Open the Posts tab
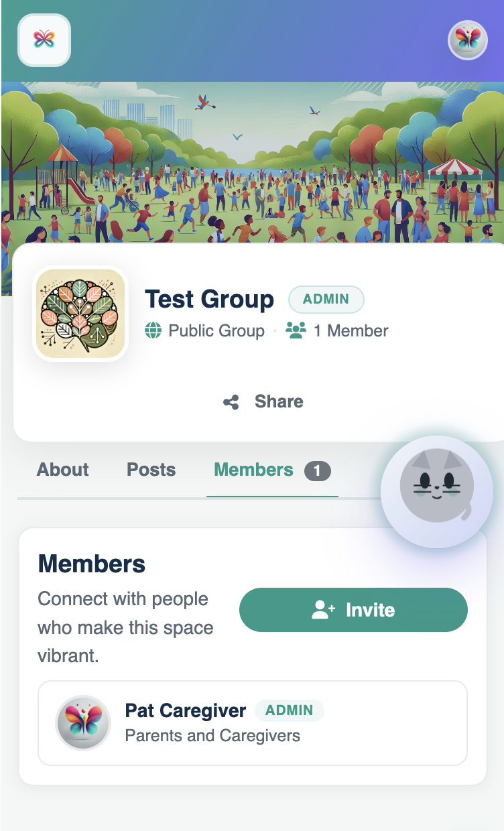 (x=151, y=470)
